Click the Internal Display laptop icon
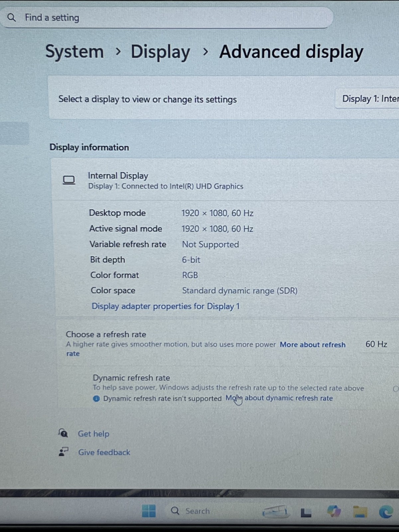 [69, 180]
